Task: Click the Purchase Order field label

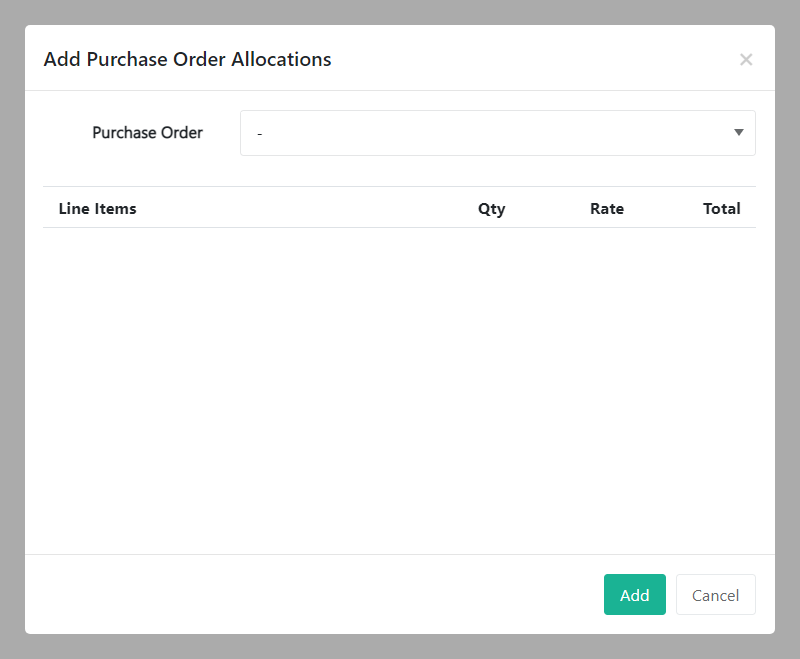Action: [147, 133]
